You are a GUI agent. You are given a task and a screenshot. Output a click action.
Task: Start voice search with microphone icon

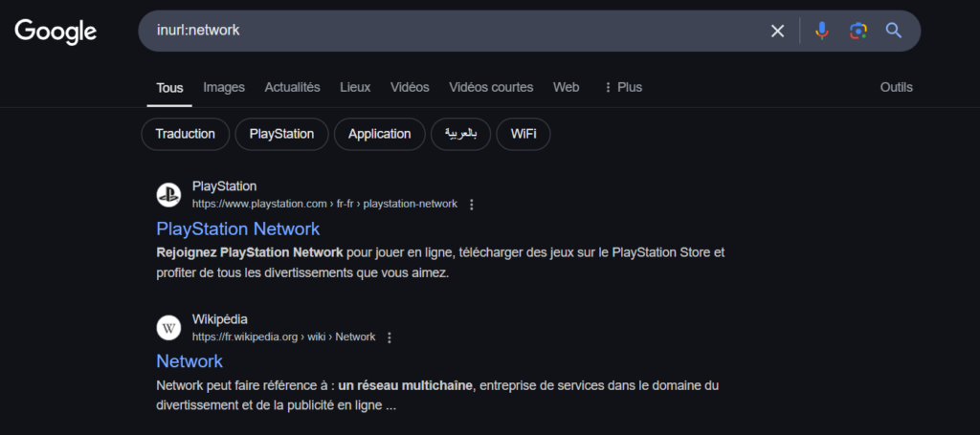pyautogui.click(x=822, y=31)
